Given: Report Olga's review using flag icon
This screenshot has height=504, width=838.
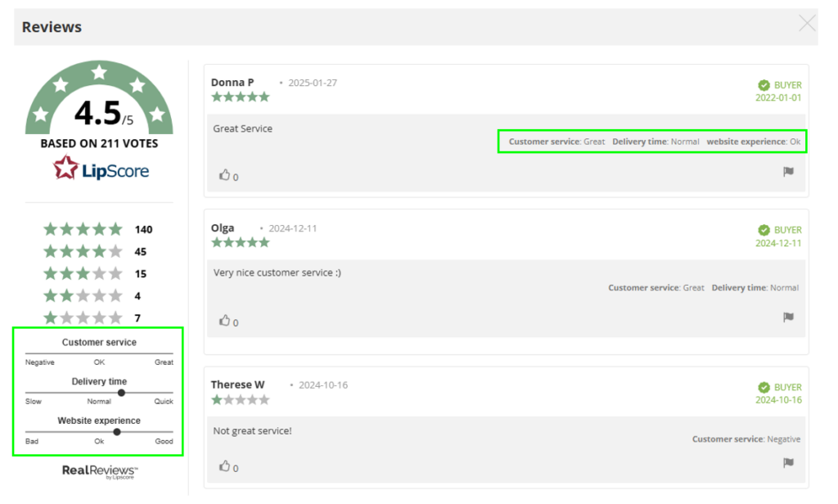Looking at the screenshot, I should point(788,317).
